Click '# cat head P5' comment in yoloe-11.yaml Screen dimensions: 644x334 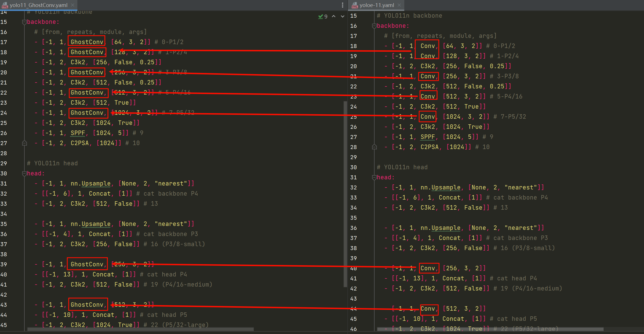pyautogui.click(x=513, y=319)
